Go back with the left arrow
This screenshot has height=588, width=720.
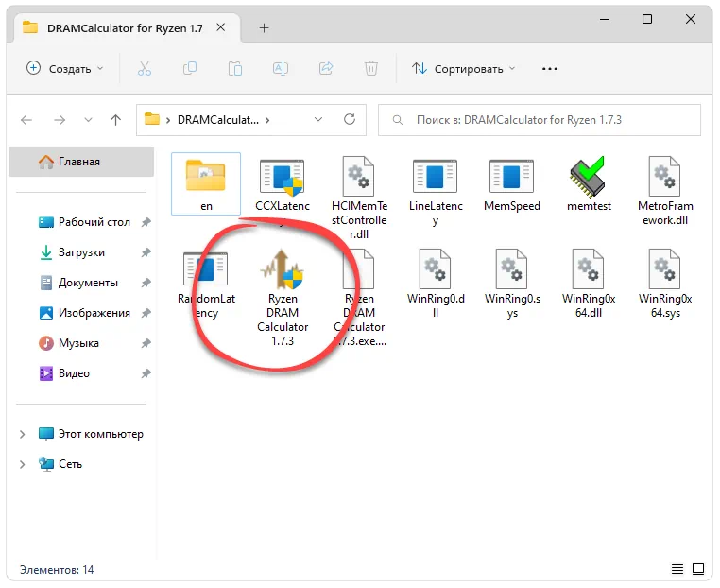[x=26, y=120]
